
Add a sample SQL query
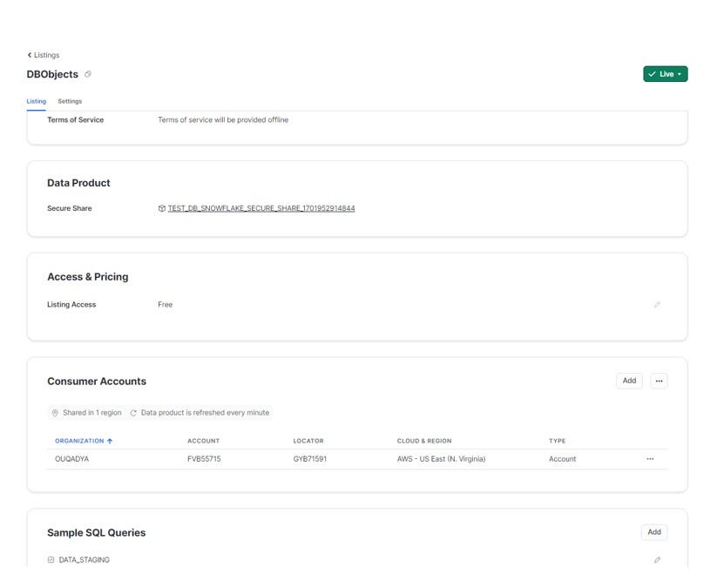coord(654,532)
